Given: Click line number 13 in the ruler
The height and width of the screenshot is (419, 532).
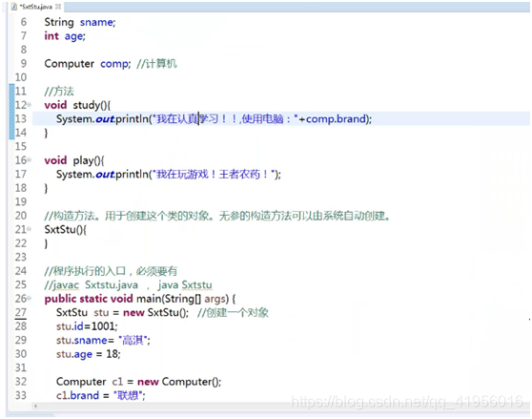Looking at the screenshot, I should (21, 119).
